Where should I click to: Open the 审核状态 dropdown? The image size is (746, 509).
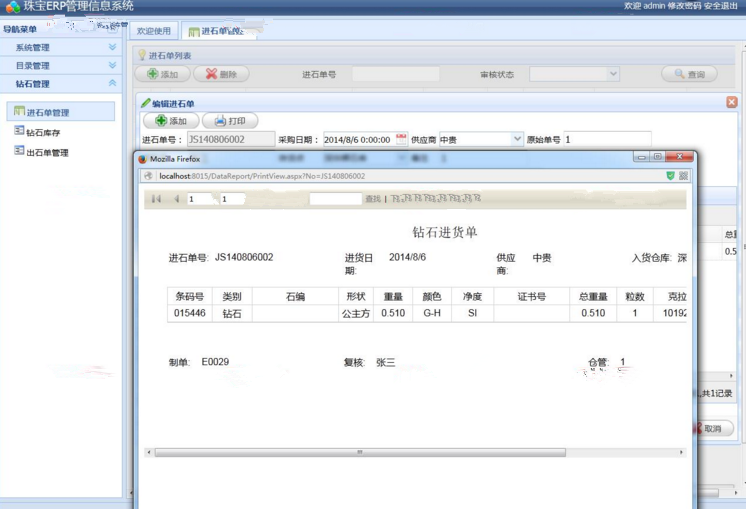613,74
